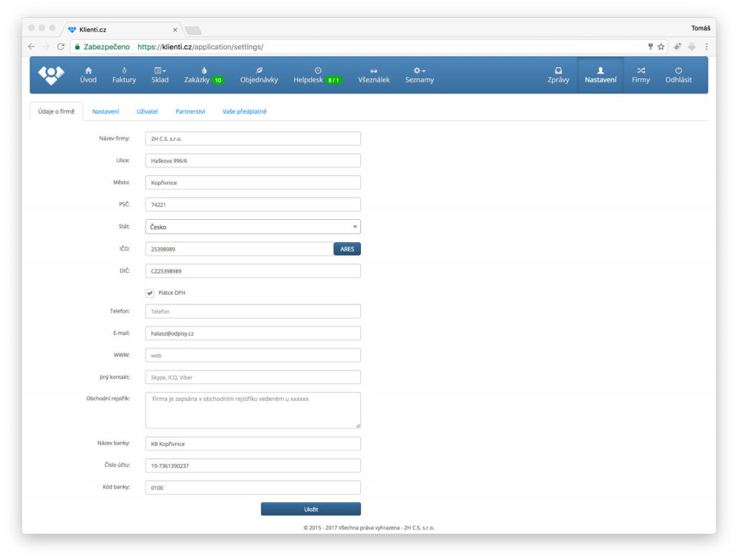Switch to the Uživatel tab
Image resolution: width=738 pixels, height=560 pixels.
tap(147, 112)
